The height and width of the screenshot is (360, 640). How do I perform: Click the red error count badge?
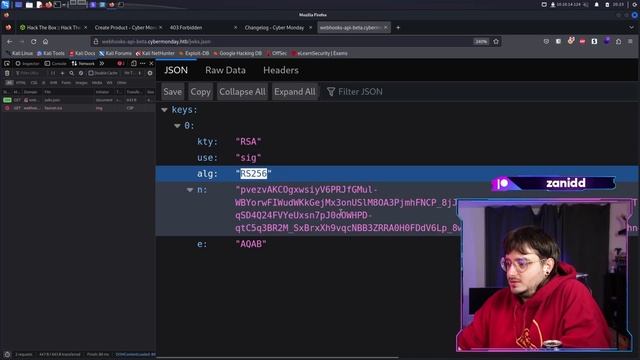(x=121, y=64)
